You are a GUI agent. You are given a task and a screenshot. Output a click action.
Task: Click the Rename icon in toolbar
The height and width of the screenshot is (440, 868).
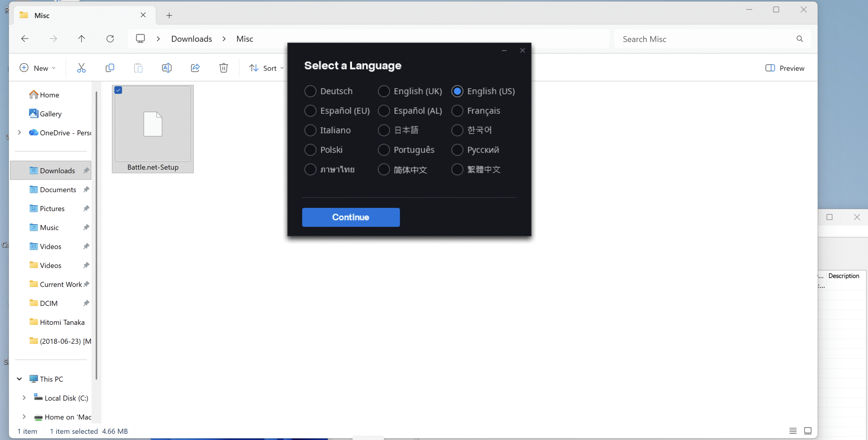pyautogui.click(x=166, y=68)
